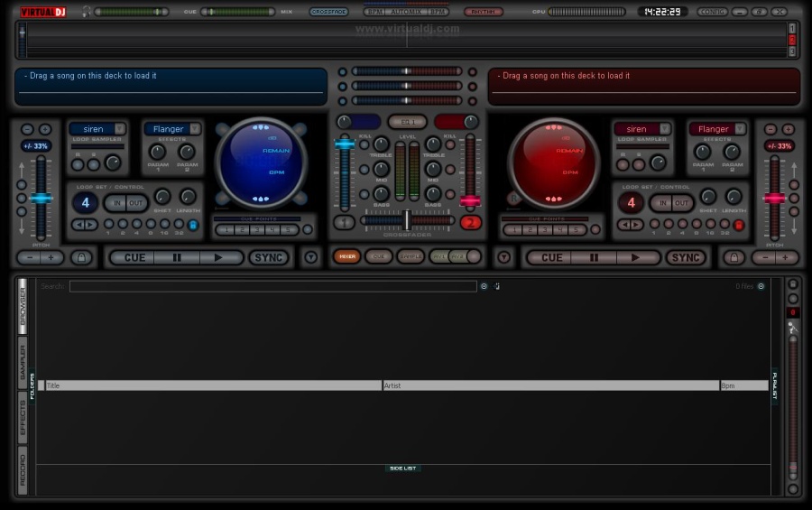Toggle the right deck loop OUT button

pyautogui.click(x=682, y=203)
